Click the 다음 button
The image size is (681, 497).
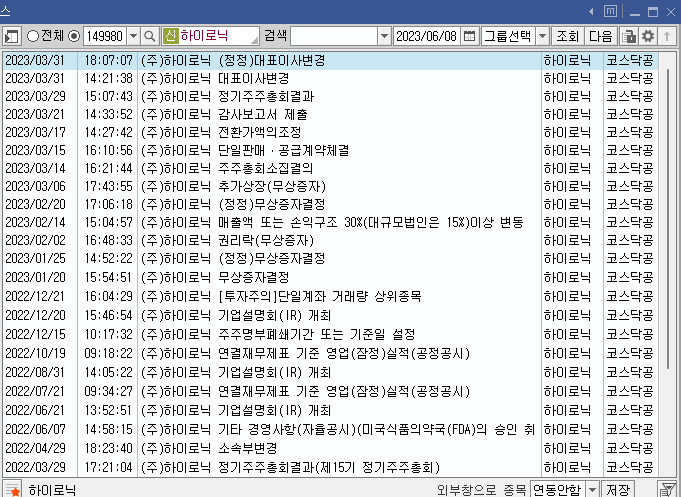[x=601, y=36]
